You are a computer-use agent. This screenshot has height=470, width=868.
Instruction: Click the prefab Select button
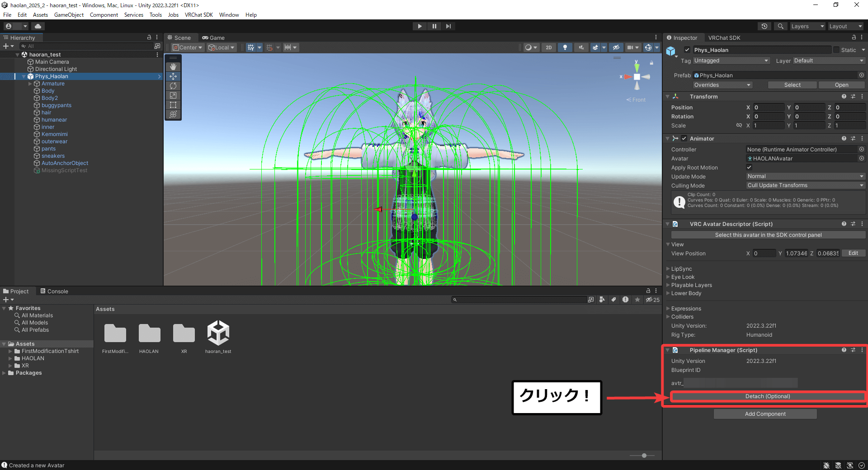(x=792, y=85)
